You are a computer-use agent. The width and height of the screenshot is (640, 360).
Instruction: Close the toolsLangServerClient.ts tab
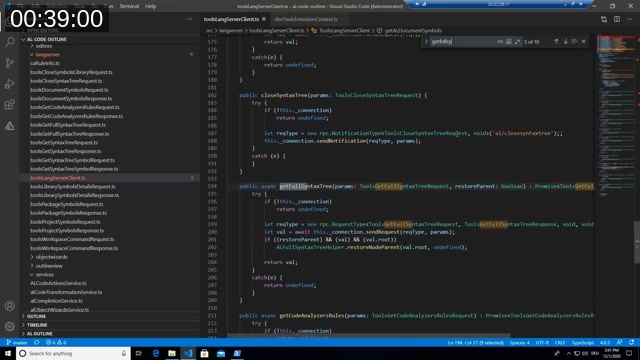pyautogui.click(x=264, y=19)
